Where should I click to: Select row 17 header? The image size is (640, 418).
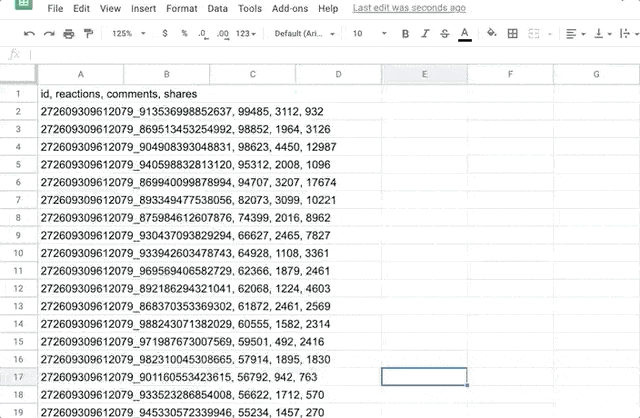click(18, 377)
